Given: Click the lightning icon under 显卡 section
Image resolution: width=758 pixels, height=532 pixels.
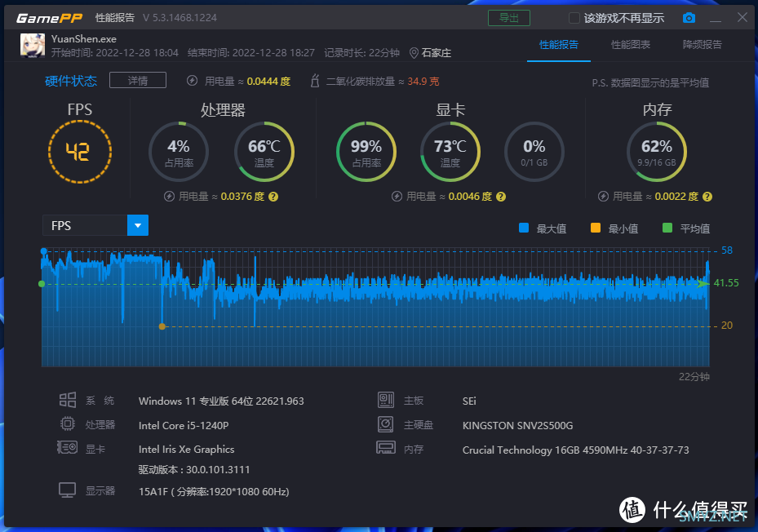Looking at the screenshot, I should pyautogui.click(x=397, y=197).
